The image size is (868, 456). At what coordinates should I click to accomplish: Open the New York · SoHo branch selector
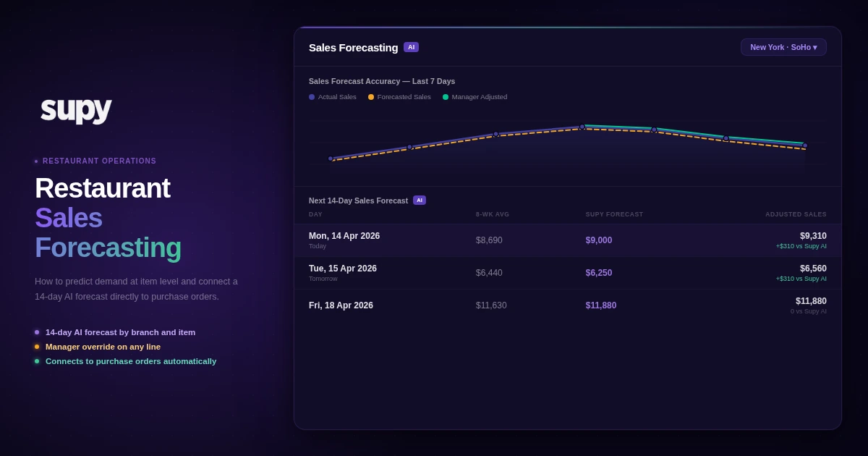pyautogui.click(x=783, y=46)
